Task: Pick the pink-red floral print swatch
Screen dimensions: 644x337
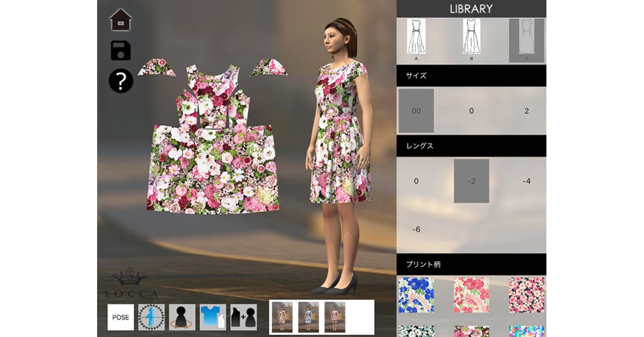Action: (x=471, y=295)
